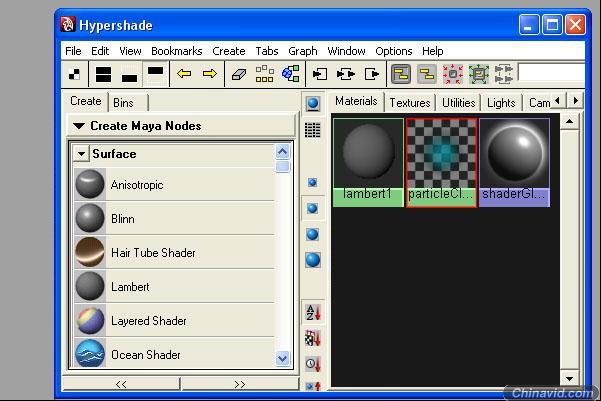601x401 pixels.
Task: Select medium swatches size icon
Action: click(312, 209)
